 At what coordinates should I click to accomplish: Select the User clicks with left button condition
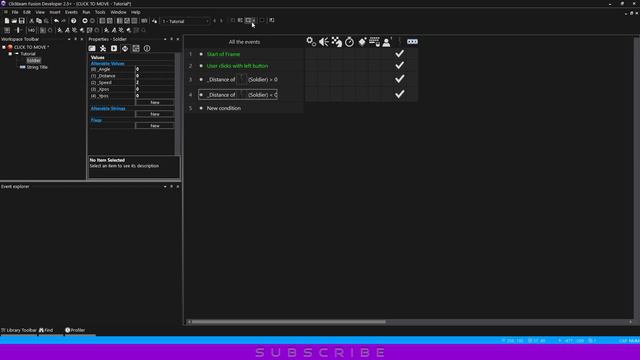(238, 66)
